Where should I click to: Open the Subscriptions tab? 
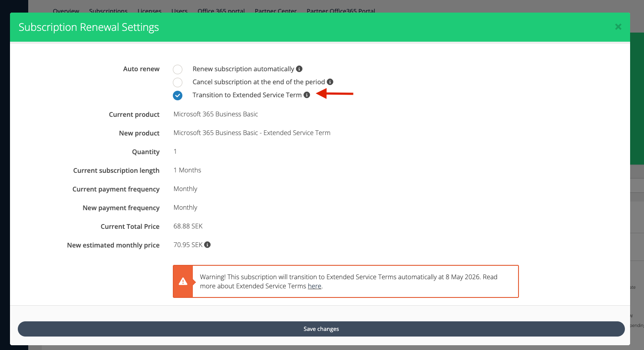108,11
